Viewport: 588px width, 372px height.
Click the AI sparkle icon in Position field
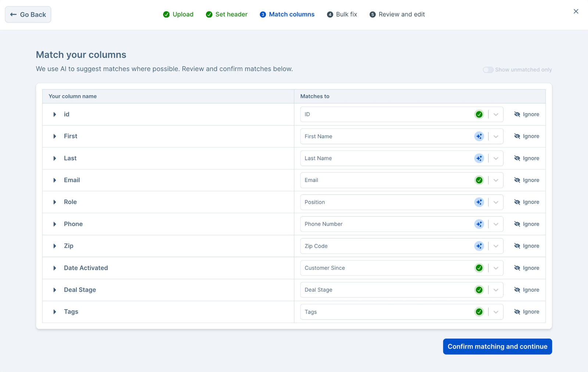click(479, 202)
